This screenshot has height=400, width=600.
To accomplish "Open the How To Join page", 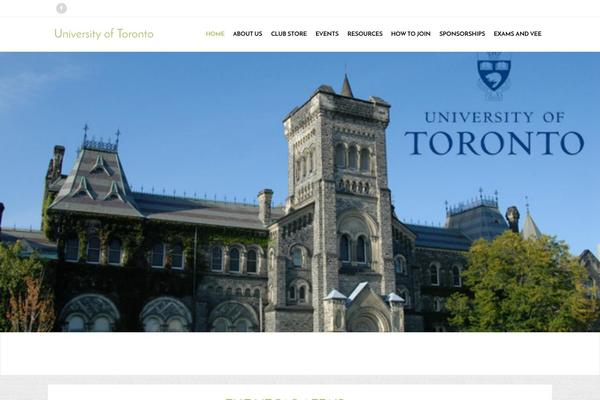I will 411,34.
